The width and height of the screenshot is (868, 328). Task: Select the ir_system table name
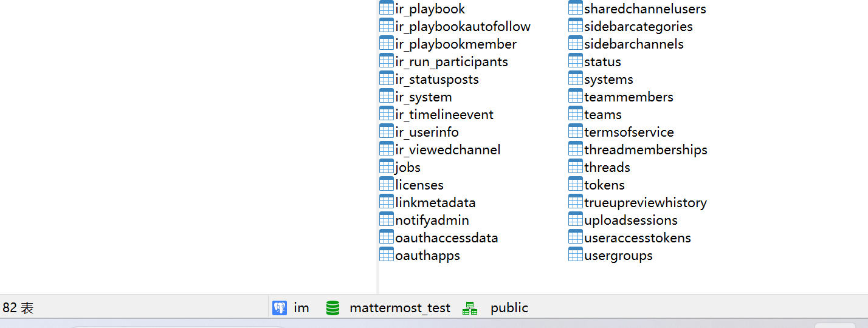pyautogui.click(x=424, y=97)
